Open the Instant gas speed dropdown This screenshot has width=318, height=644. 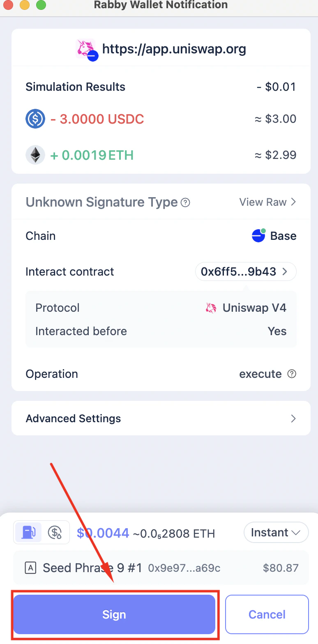pos(276,532)
